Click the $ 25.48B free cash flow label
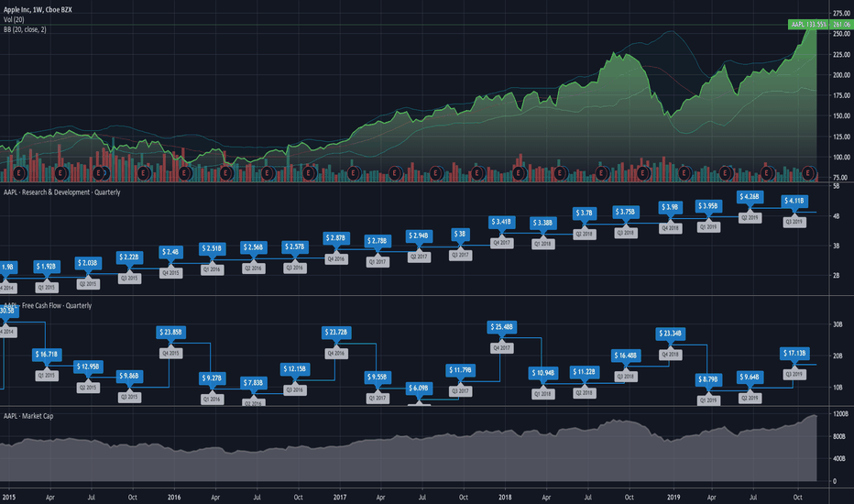The width and height of the screenshot is (854, 504). click(x=501, y=327)
